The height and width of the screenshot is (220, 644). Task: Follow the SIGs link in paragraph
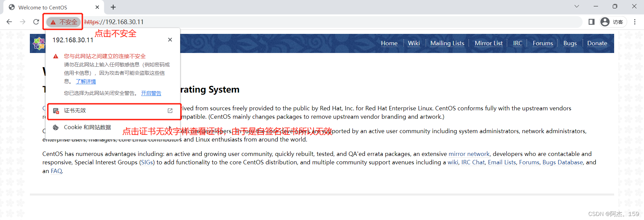point(147,162)
